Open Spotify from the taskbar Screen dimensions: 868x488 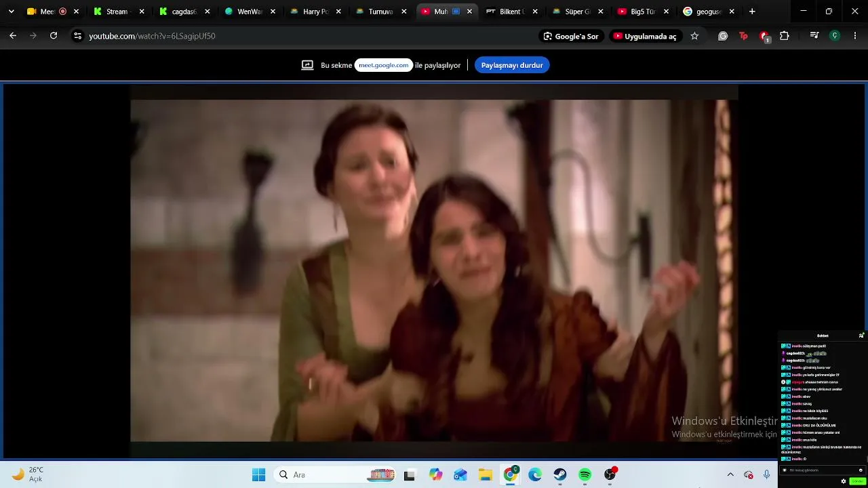(585, 475)
